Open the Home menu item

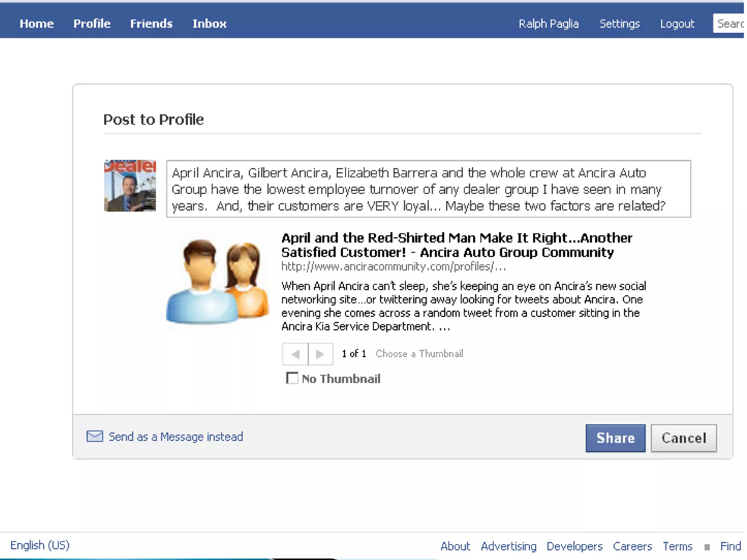pos(37,24)
